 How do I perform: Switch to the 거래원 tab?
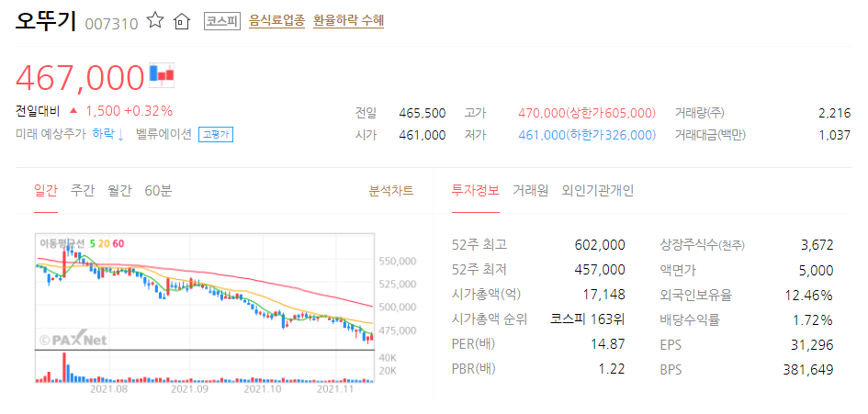pos(530,191)
